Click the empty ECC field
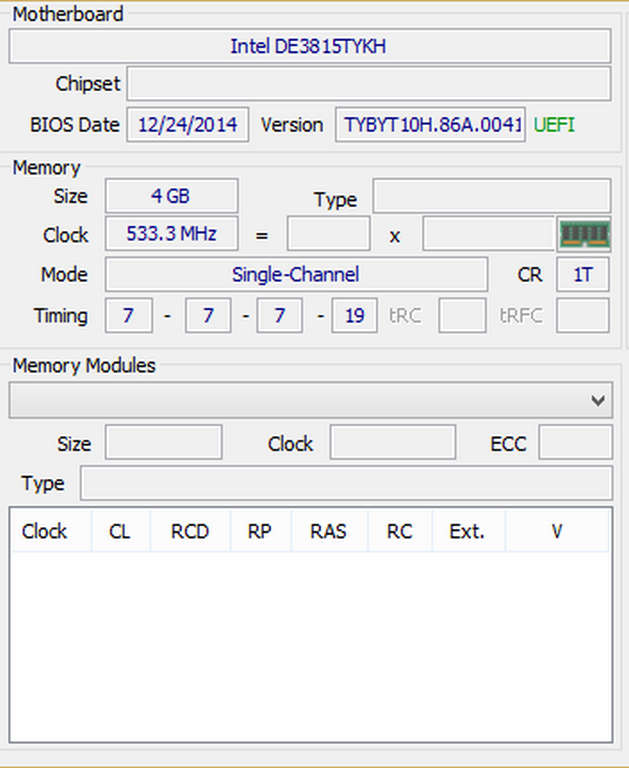629x768 pixels. coord(575,443)
